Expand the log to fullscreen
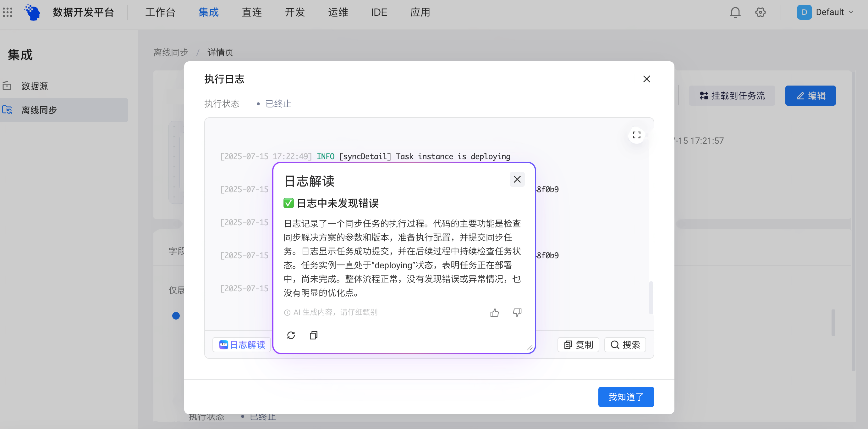Viewport: 868px width, 429px height. point(636,135)
